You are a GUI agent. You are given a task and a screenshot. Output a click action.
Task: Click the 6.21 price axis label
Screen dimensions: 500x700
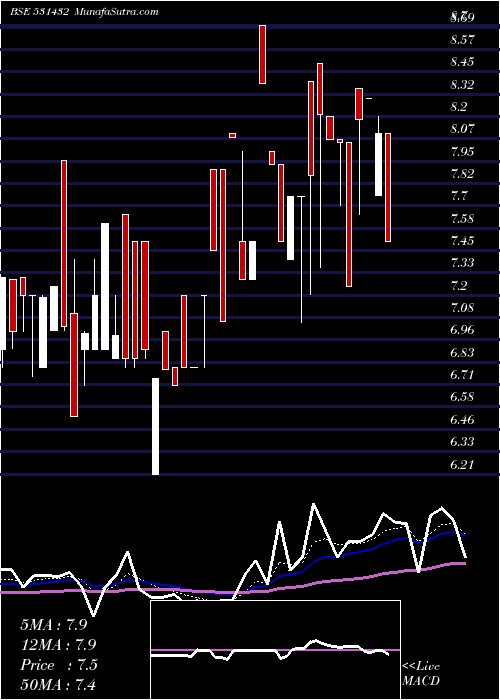click(462, 464)
